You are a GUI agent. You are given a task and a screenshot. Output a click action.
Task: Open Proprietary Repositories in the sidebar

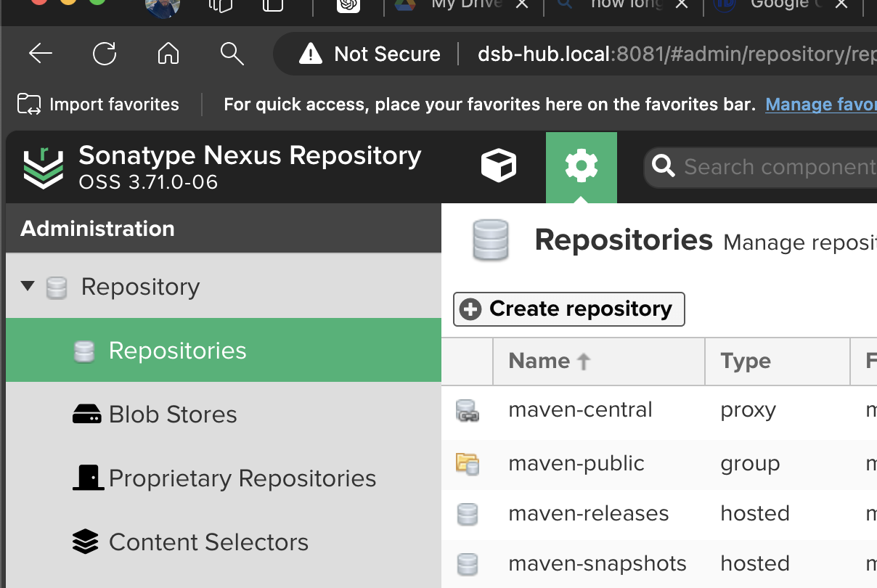pyautogui.click(x=224, y=478)
